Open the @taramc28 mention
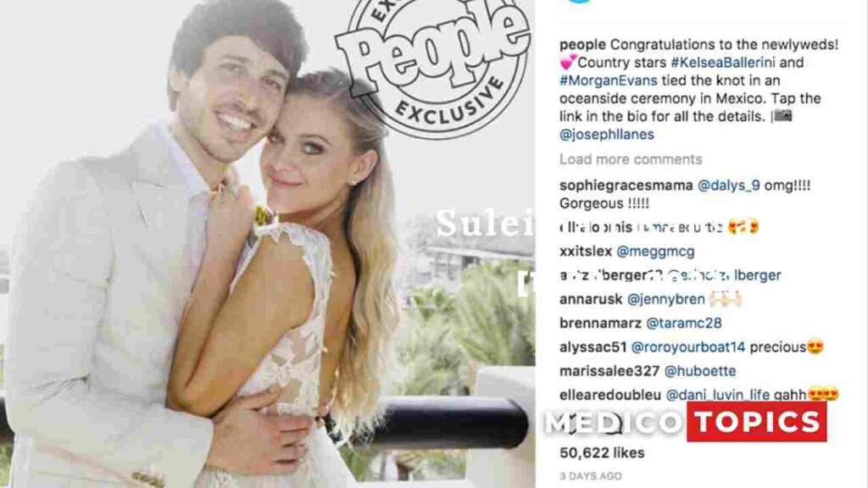The height and width of the screenshot is (488, 868). (684, 323)
